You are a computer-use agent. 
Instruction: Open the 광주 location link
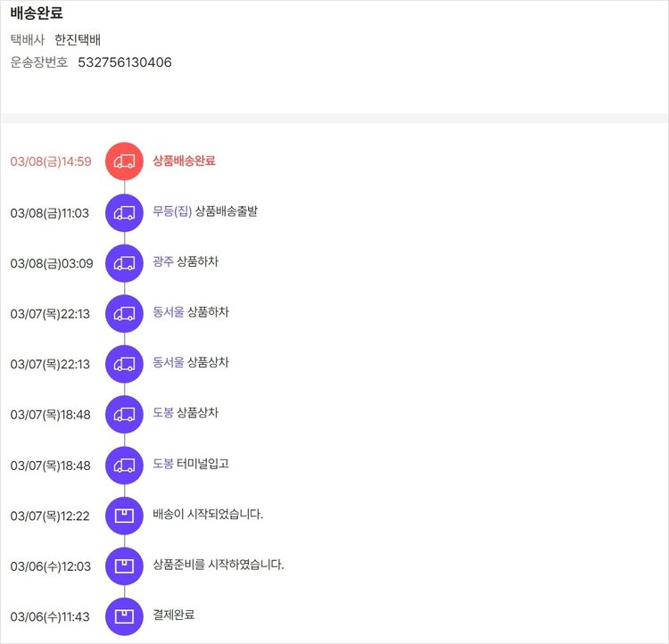163,261
